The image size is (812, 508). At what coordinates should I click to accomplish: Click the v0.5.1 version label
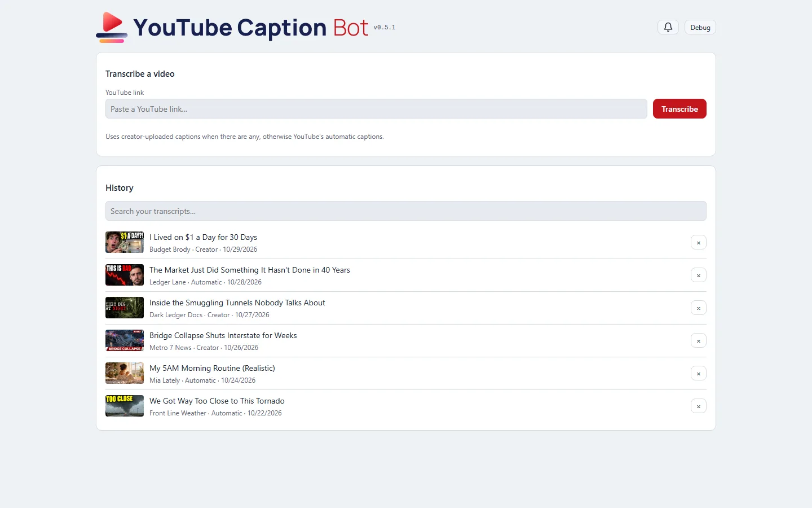tap(385, 27)
